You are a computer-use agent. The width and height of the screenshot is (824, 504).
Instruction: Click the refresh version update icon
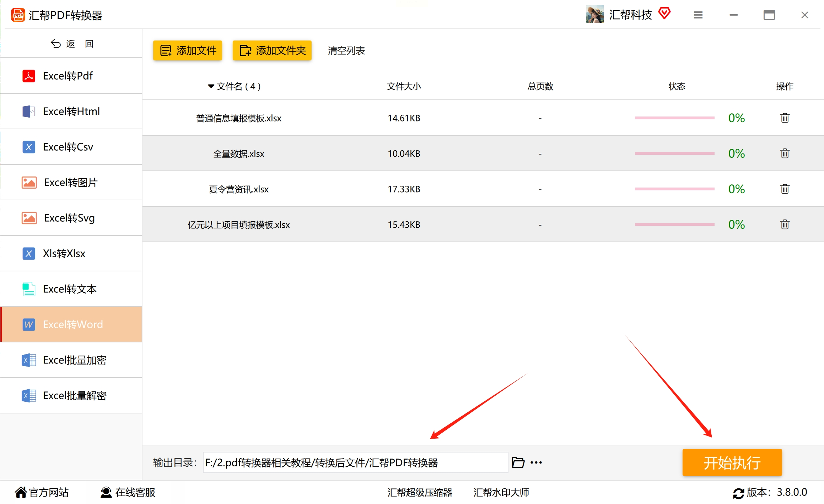coord(738,493)
